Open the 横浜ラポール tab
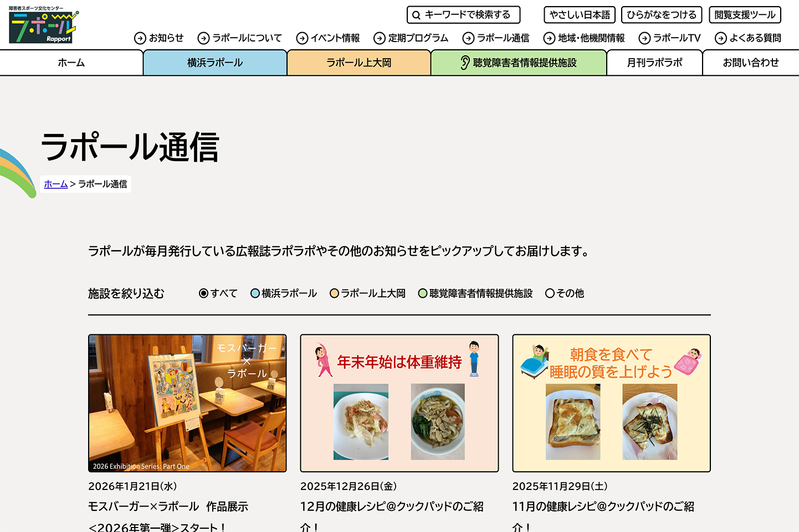This screenshot has height=532, width=799. pyautogui.click(x=215, y=63)
